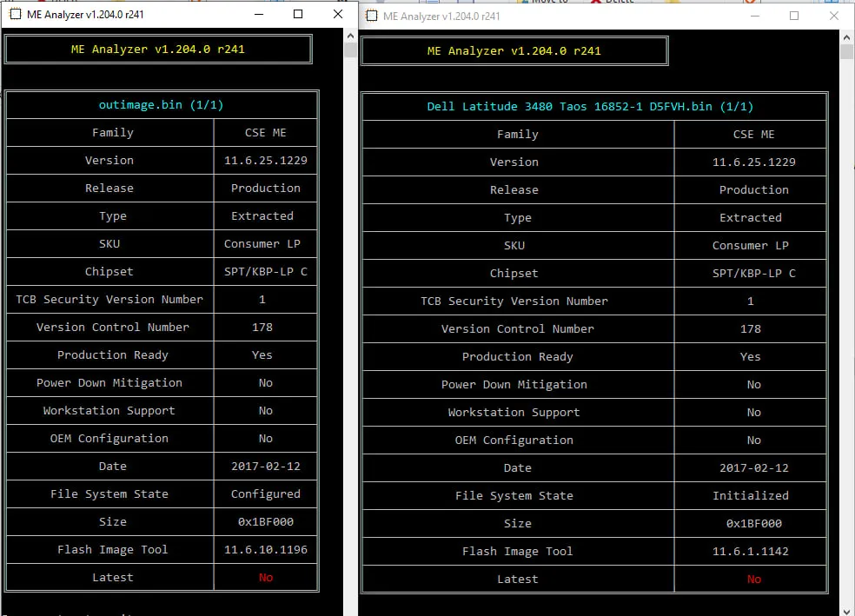Click File System State label in left window
The width and height of the screenshot is (855, 616).
109,493
